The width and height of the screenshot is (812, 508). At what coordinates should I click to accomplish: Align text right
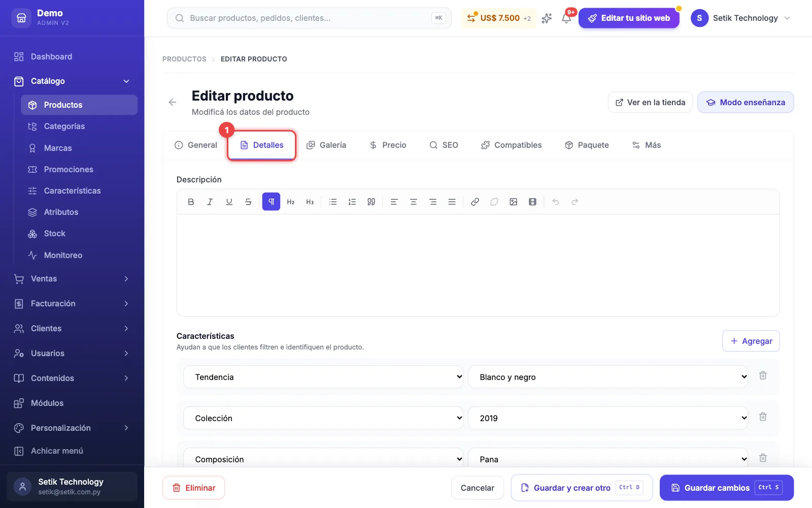point(433,202)
